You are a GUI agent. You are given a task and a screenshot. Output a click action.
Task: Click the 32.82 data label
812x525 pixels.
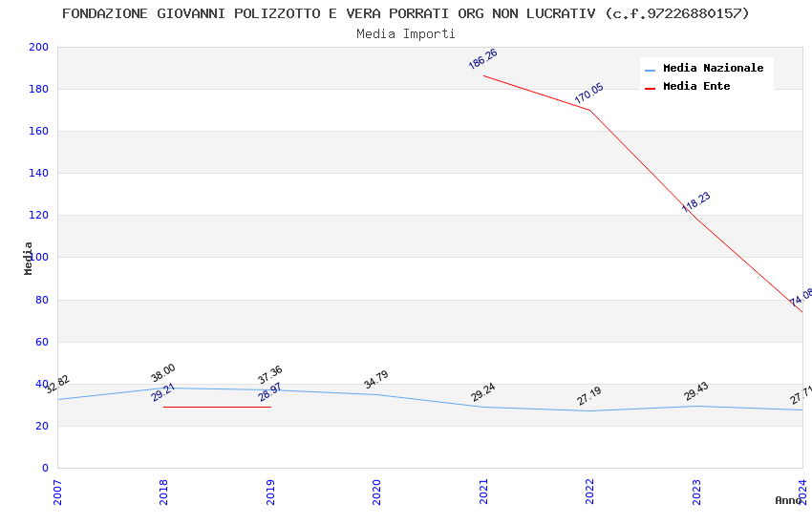pos(57,385)
